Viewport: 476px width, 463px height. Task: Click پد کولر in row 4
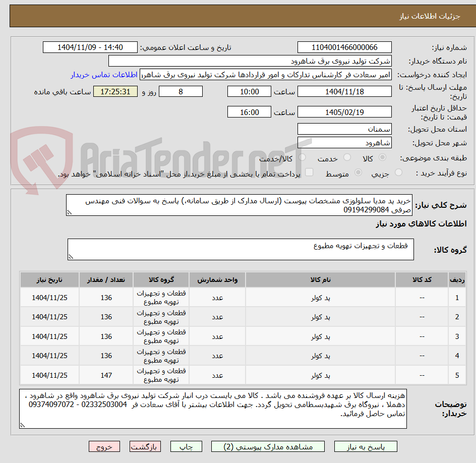321,356
